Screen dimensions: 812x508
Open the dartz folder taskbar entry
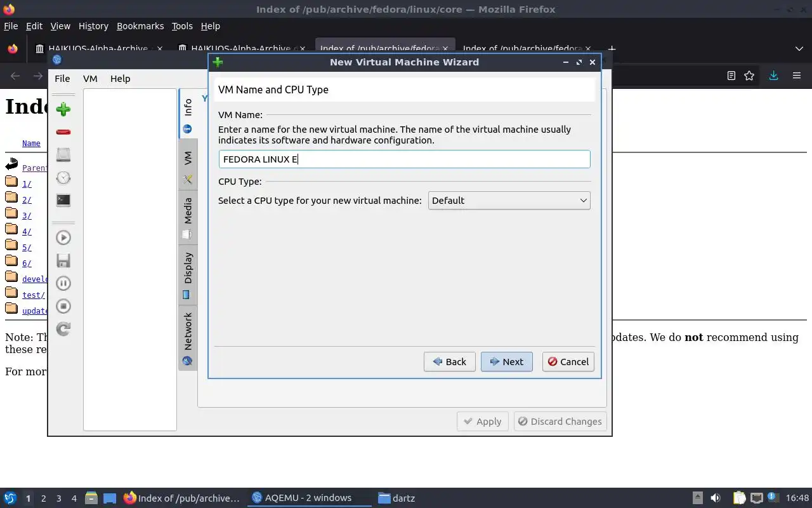pos(396,498)
